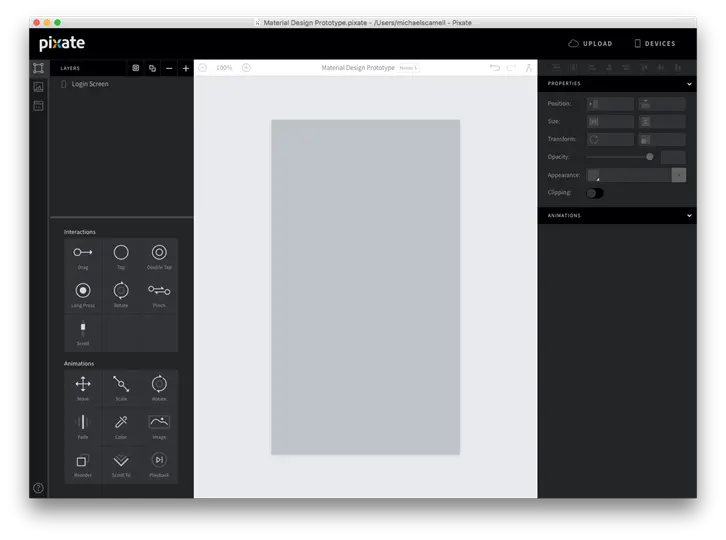Screen dimensions: 726x540
Task: Open the actions script sidebar icon
Action: 38,106
